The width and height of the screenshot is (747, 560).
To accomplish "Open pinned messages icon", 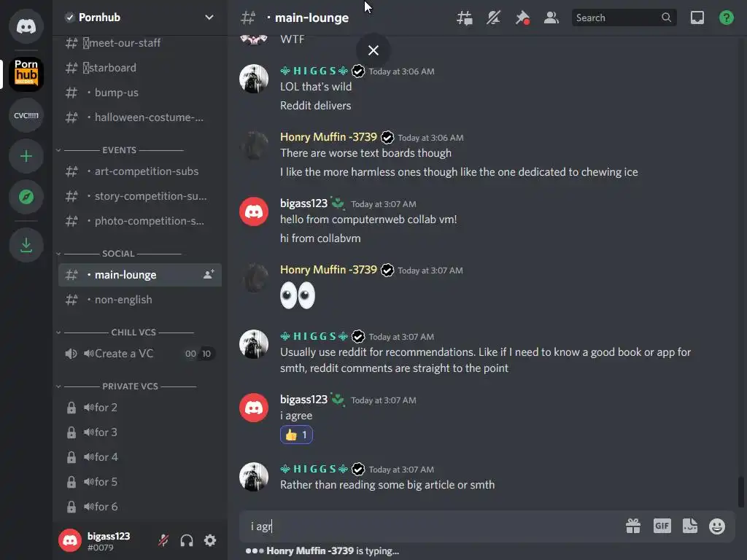I will pos(522,18).
